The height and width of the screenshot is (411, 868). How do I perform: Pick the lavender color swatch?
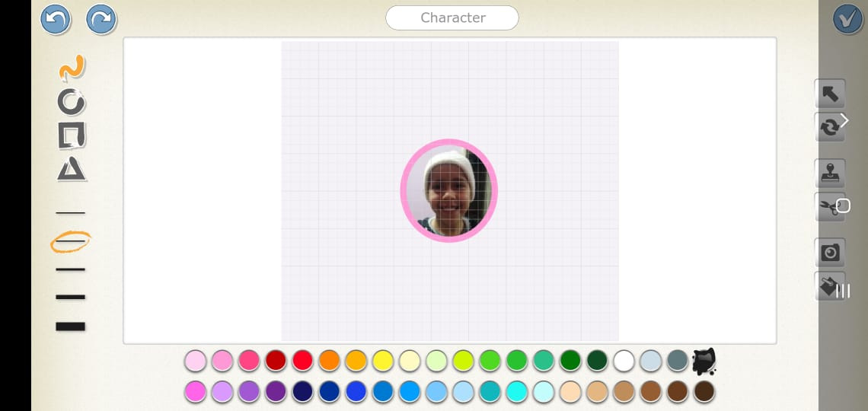click(x=222, y=392)
